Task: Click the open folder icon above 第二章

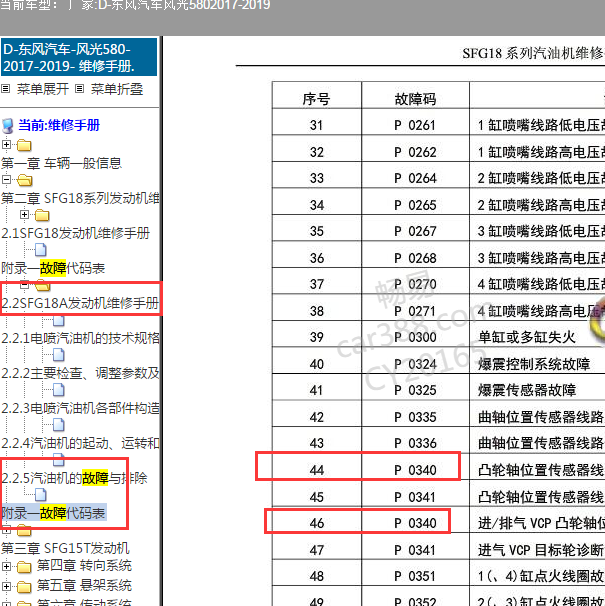Action: (25, 180)
